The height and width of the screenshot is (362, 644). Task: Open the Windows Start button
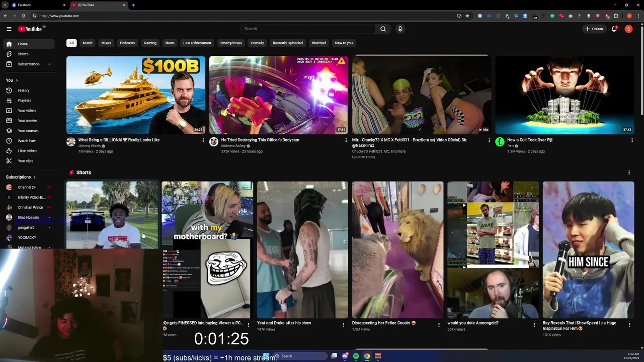[266, 356]
